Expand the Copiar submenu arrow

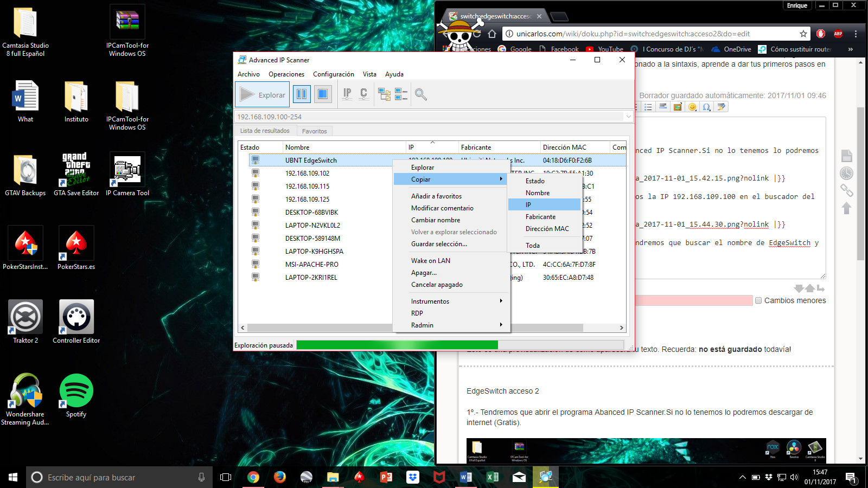(x=501, y=179)
